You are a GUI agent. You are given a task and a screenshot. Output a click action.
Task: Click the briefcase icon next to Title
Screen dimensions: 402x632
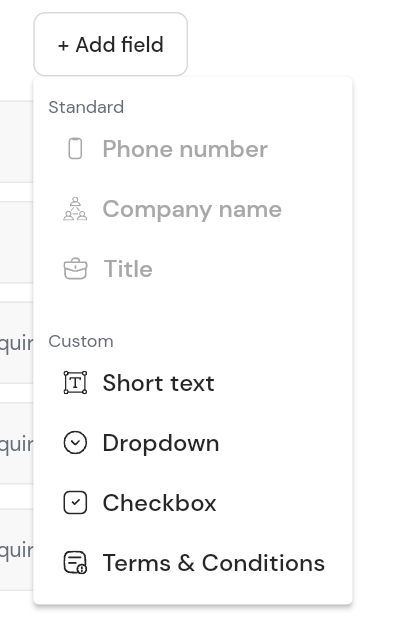point(75,268)
